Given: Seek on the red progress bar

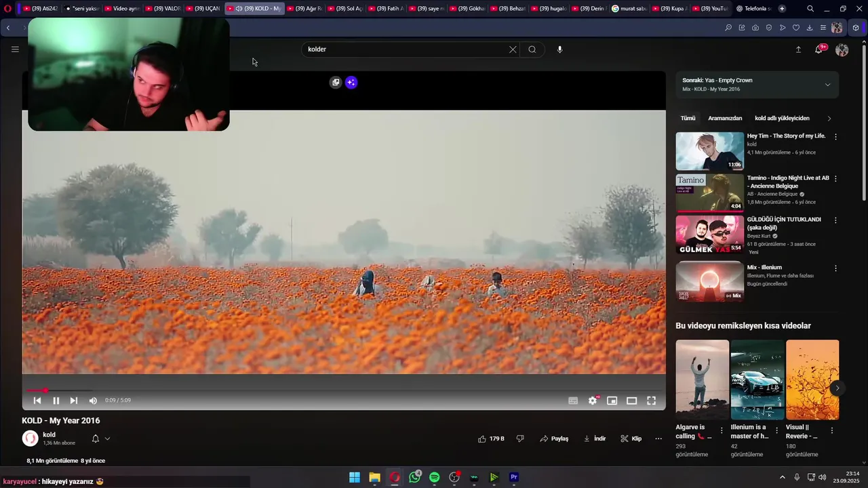Looking at the screenshot, I should tap(344, 390).
